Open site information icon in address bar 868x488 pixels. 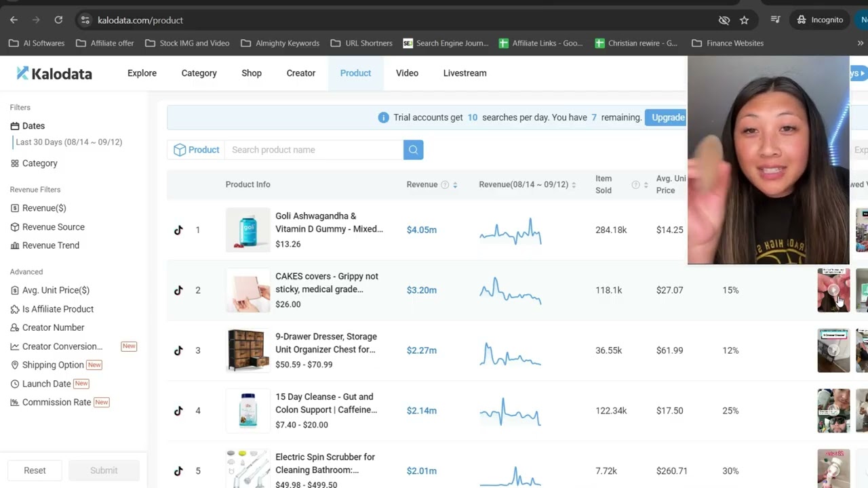coord(85,20)
